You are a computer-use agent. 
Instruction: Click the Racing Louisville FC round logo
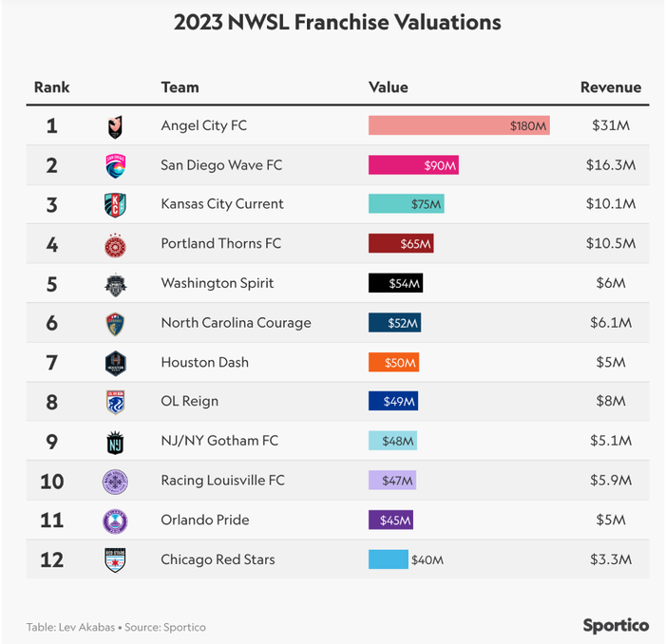click(x=115, y=482)
